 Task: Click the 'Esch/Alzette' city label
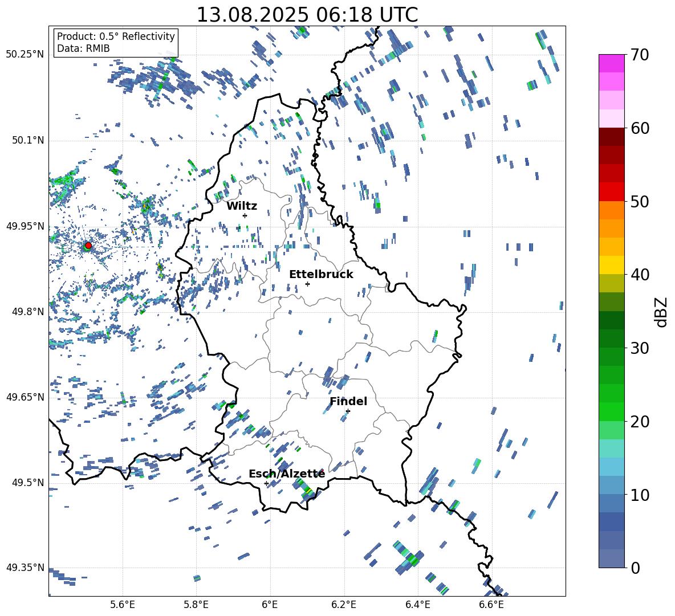pos(287,474)
